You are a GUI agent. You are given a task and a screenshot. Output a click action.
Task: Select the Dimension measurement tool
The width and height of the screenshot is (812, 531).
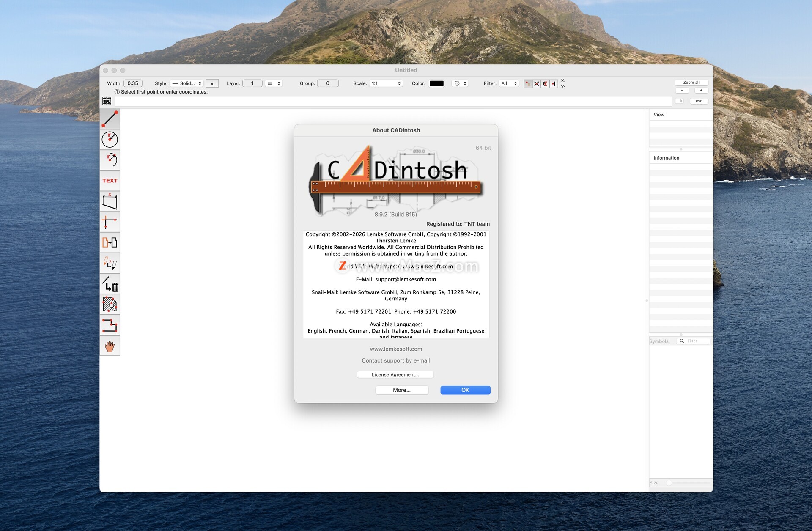[110, 201]
